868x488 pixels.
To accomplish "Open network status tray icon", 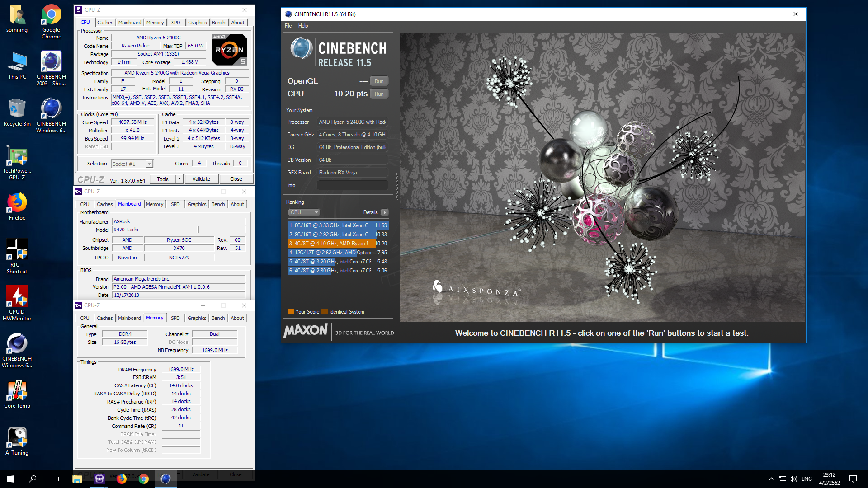I will coord(782,479).
